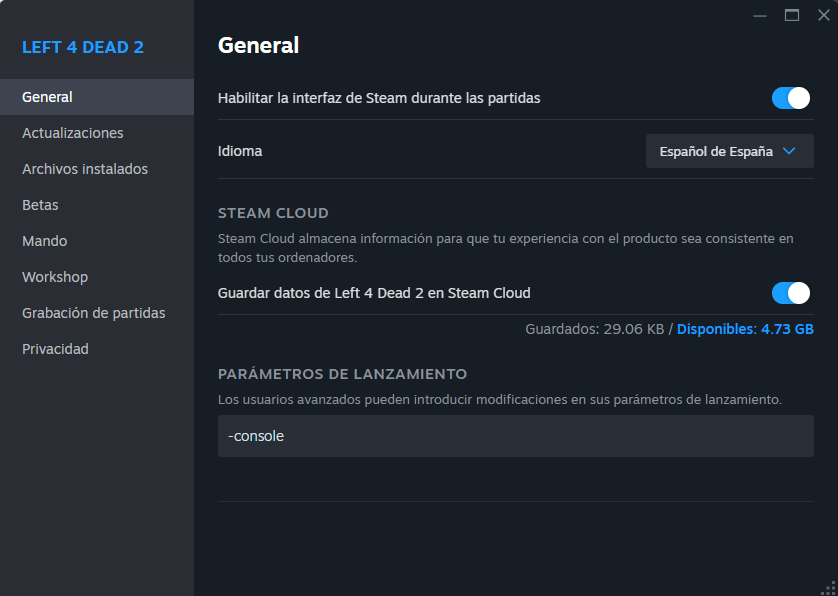Click the LEFT 4 DEAD 2 title
838x596 pixels.
[x=83, y=47]
